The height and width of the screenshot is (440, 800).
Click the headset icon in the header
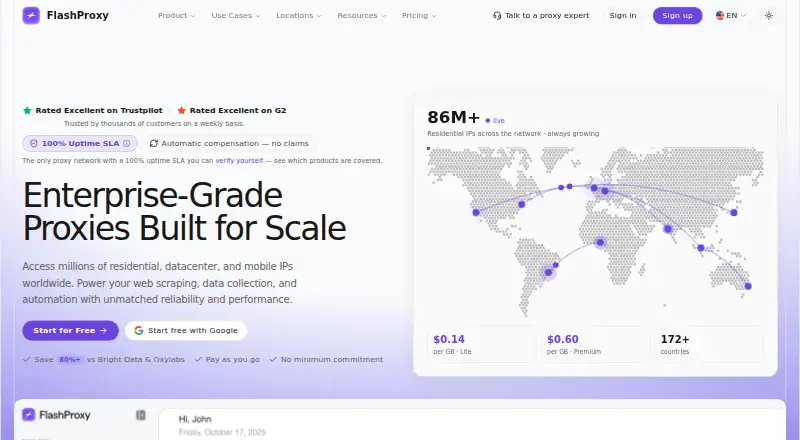click(497, 16)
